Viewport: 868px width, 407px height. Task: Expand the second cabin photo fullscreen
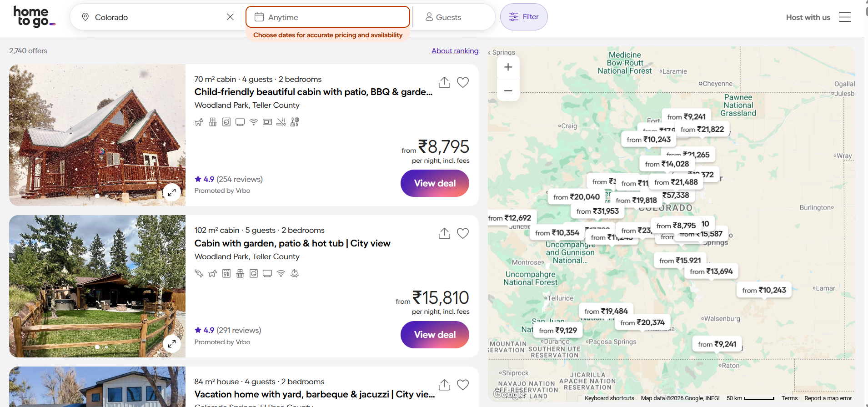[x=172, y=344]
